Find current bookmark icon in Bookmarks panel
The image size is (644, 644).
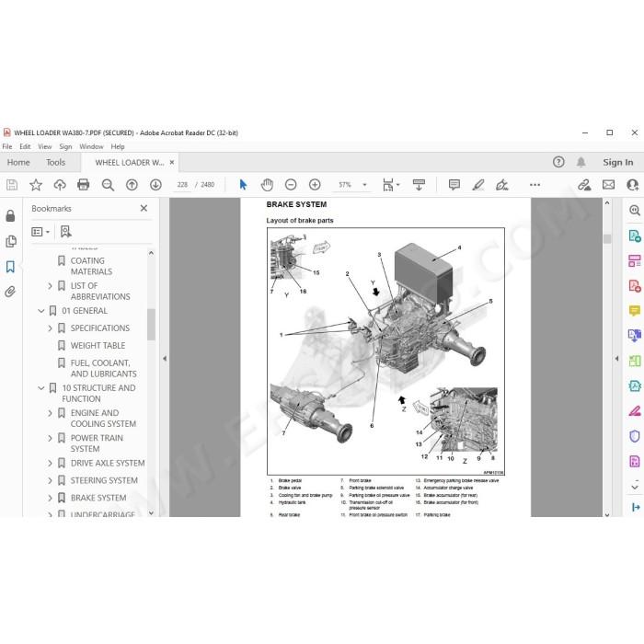pyautogui.click(x=65, y=232)
